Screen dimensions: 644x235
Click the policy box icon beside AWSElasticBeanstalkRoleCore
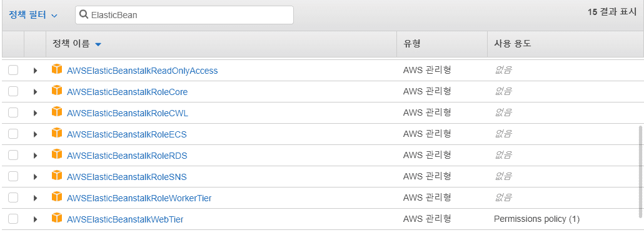(x=57, y=91)
